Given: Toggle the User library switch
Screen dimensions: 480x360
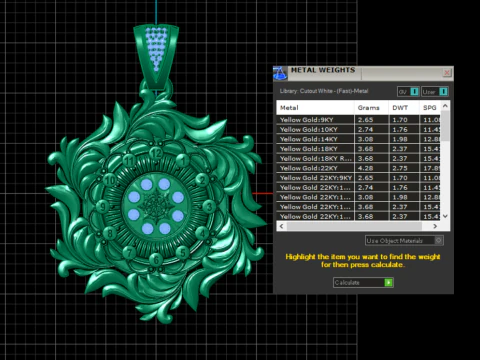Looking at the screenshot, I should tap(443, 91).
